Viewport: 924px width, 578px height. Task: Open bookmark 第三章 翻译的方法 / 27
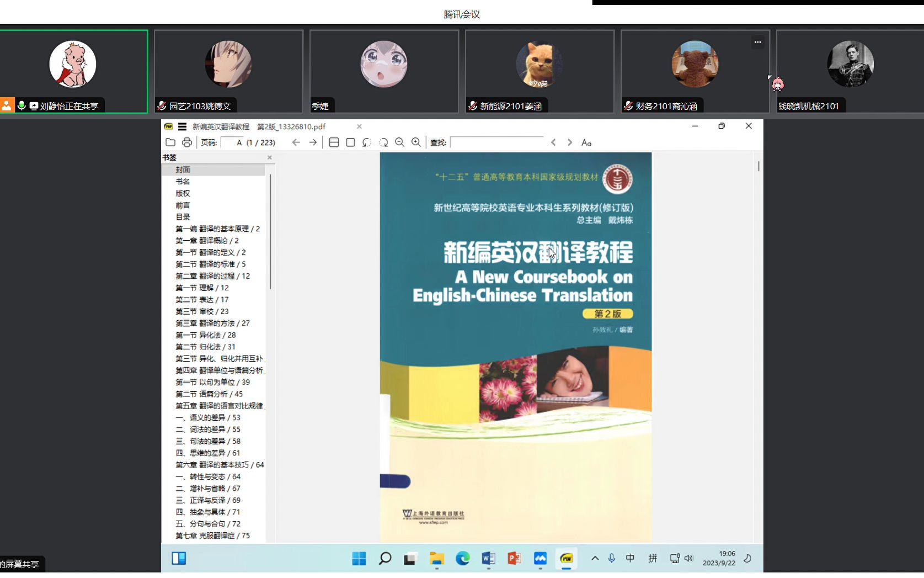[212, 324]
